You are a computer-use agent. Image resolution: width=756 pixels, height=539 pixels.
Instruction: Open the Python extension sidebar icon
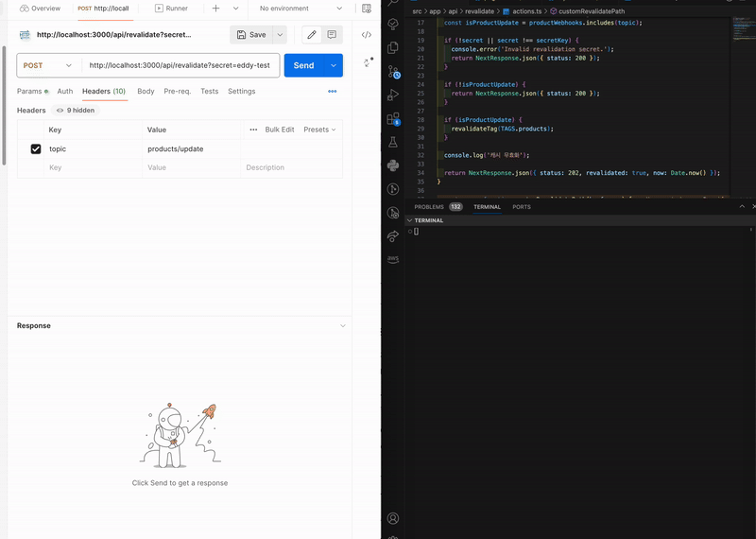coord(393,165)
